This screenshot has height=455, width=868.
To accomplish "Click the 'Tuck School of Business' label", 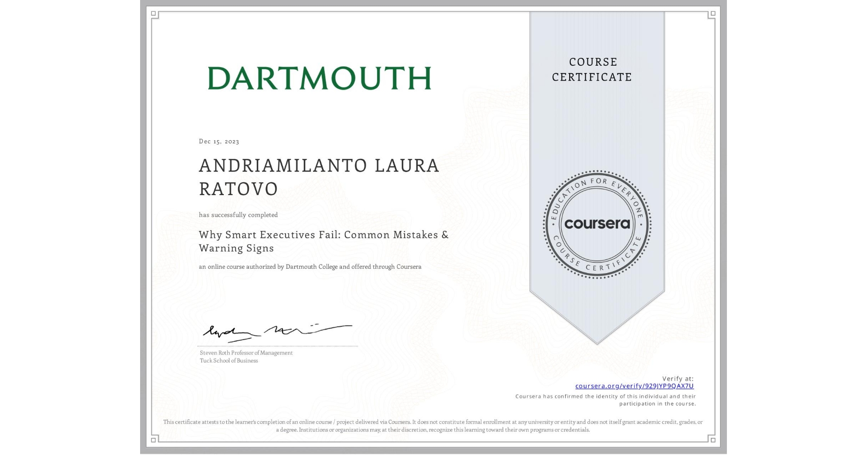I will (228, 360).
